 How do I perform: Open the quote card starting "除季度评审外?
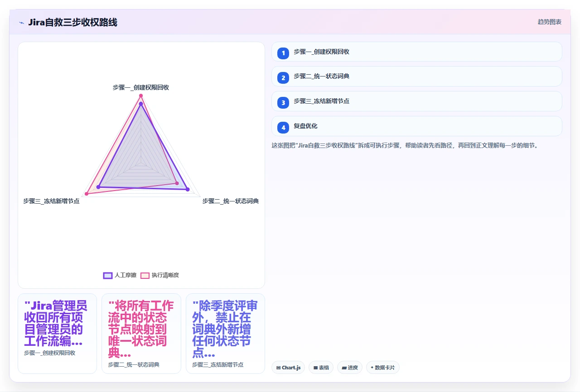click(225, 334)
